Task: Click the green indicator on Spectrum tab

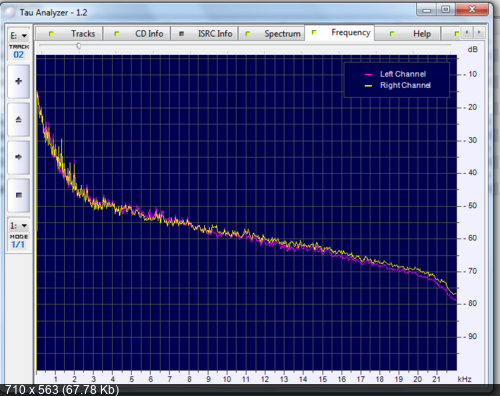Action: [248, 34]
